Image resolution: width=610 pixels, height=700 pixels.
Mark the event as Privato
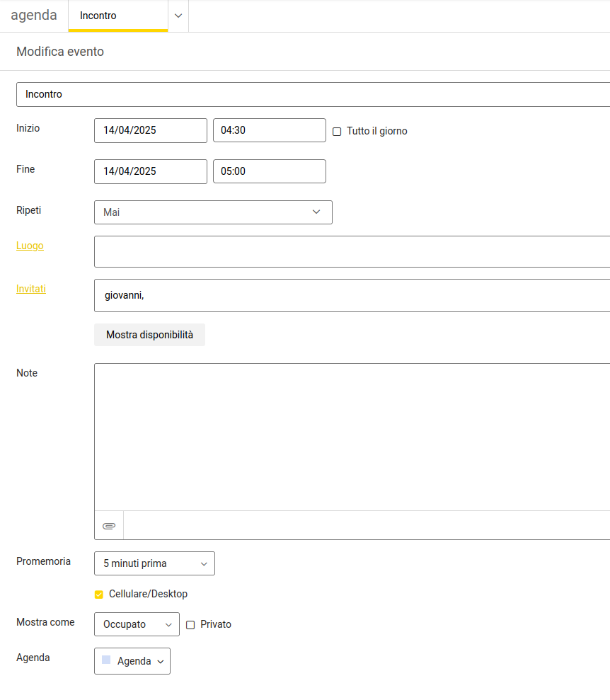(190, 624)
